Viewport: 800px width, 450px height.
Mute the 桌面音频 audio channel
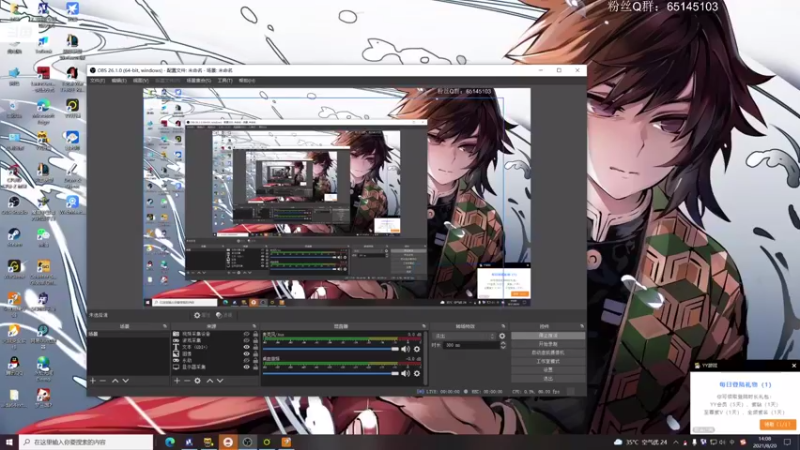[405, 373]
